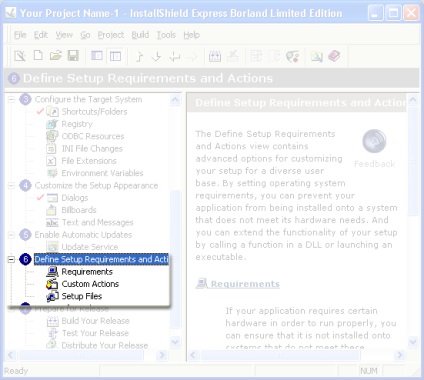Viewport: 424px width, 380px height.
Task: Open the Build menu
Action: pos(140,35)
